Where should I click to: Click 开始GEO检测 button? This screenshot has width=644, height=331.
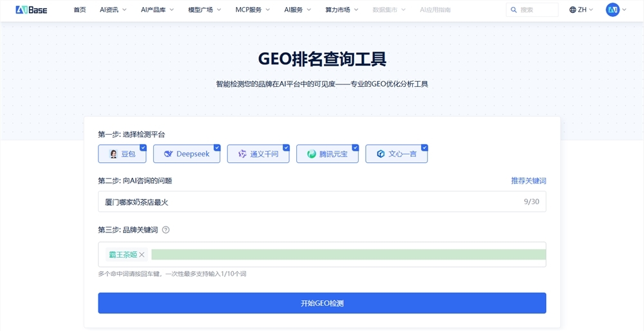tap(322, 303)
